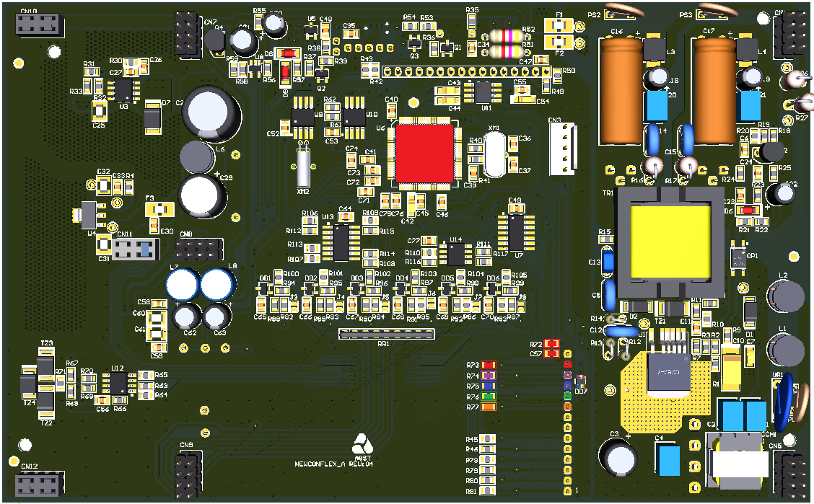Image resolution: width=814 pixels, height=504 pixels.
Task: Click the red R73 component
Action: [489, 365]
